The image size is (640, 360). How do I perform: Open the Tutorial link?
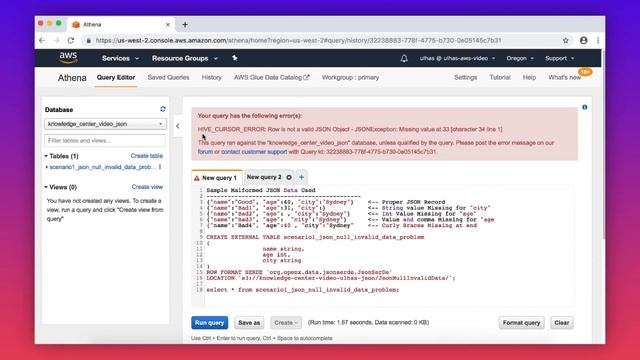click(500, 78)
